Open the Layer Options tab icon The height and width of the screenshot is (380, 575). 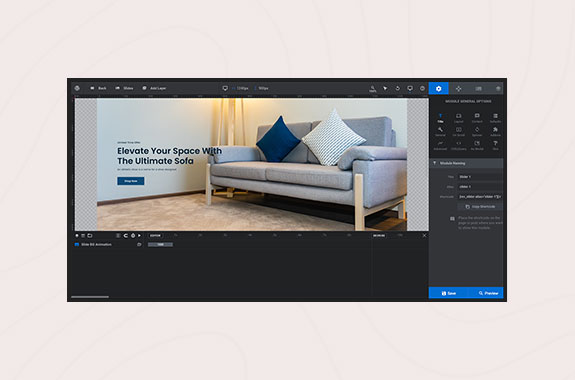[498, 88]
